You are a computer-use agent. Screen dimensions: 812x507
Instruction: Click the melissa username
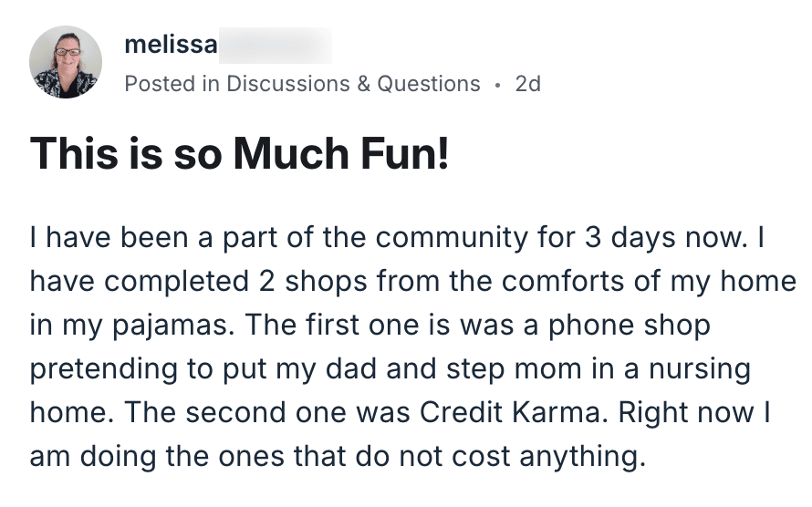coord(171,45)
